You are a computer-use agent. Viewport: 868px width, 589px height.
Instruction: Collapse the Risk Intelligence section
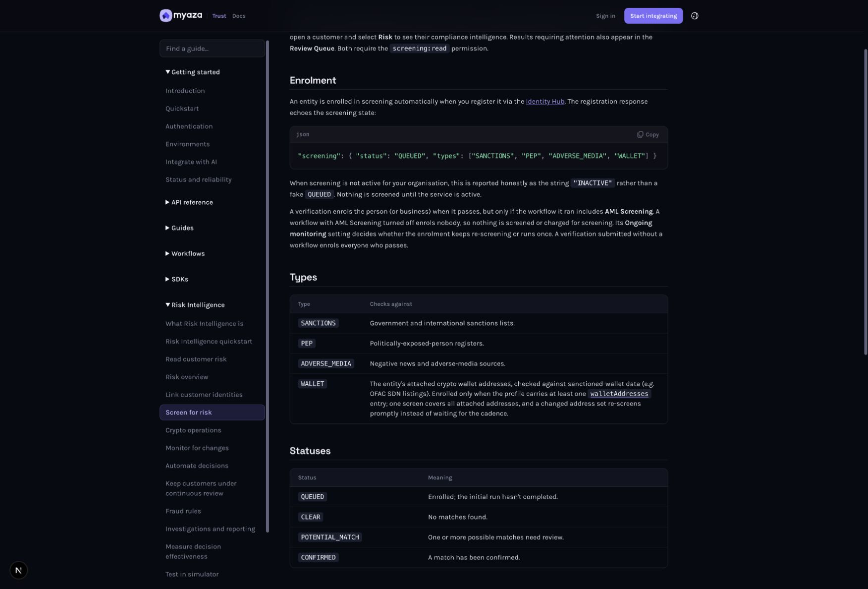195,305
